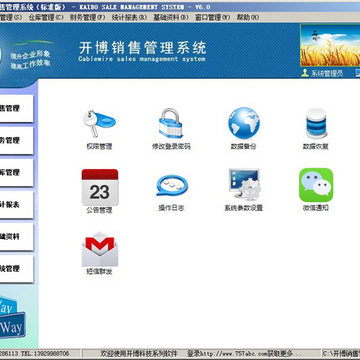The height and width of the screenshot is (360, 360).
Task: Open the 统计报表(R) menu
Action: [x=129, y=17]
